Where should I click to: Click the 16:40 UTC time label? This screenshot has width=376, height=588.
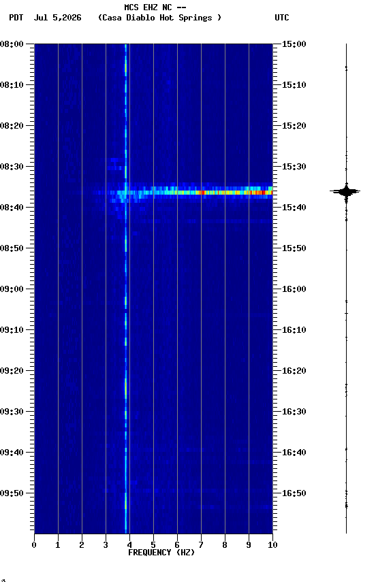[x=294, y=453]
